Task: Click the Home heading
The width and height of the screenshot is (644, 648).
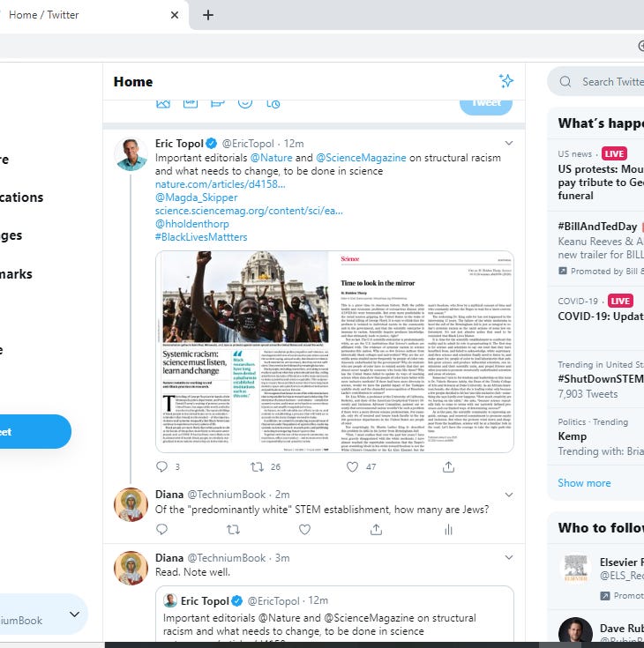Action: tap(133, 81)
